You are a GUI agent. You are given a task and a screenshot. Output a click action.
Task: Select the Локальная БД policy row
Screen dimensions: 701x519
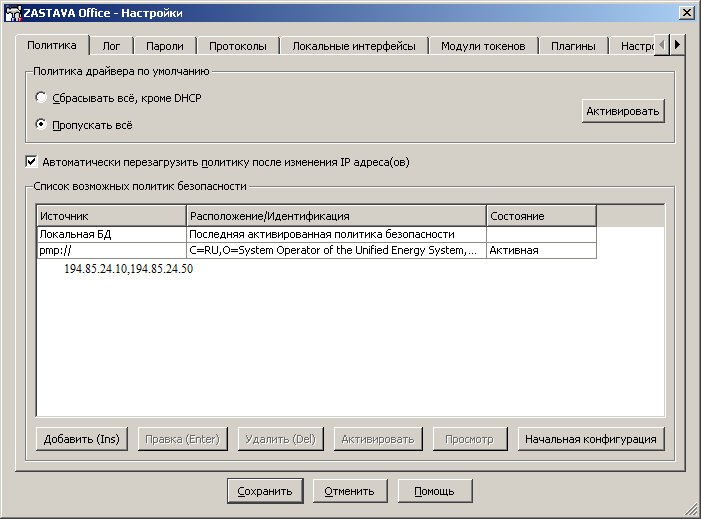coord(111,234)
